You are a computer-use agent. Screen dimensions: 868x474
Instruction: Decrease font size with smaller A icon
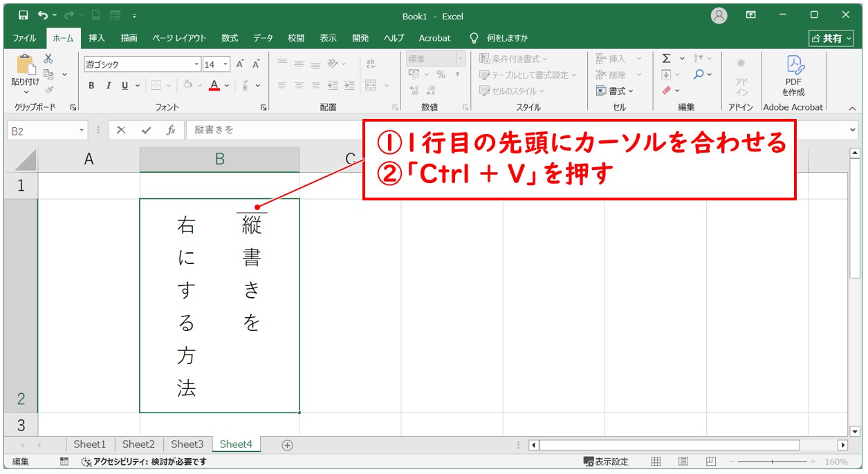pos(256,64)
